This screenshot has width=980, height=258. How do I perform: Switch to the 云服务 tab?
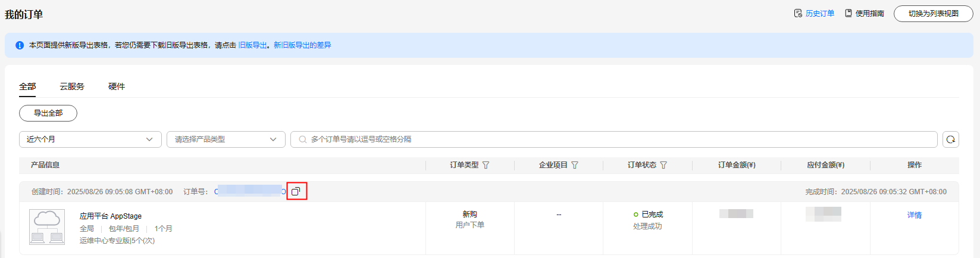tap(72, 86)
